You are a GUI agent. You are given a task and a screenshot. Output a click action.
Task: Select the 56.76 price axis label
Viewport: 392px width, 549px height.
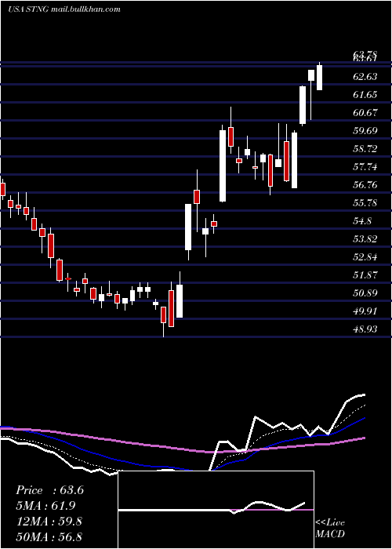(x=365, y=185)
